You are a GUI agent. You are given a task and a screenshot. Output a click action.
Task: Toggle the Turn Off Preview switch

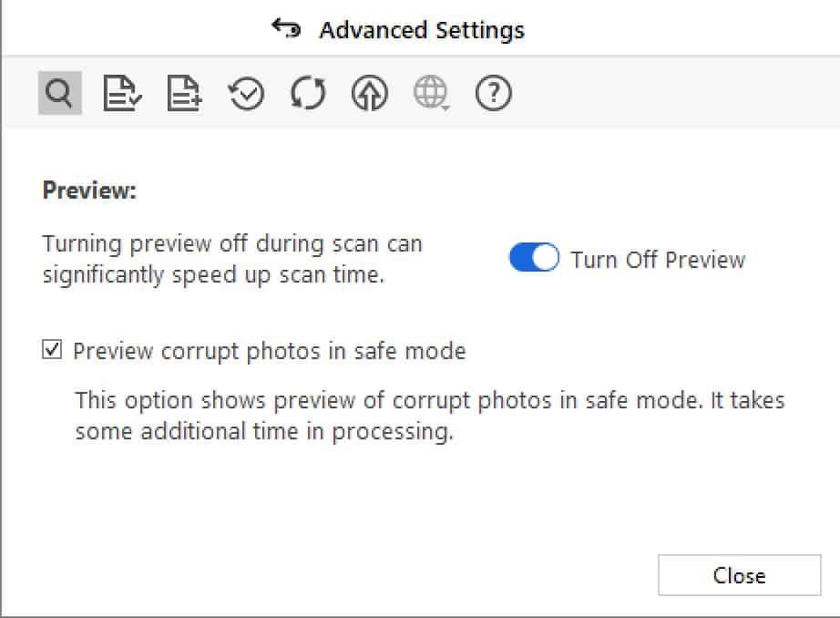tap(534, 258)
